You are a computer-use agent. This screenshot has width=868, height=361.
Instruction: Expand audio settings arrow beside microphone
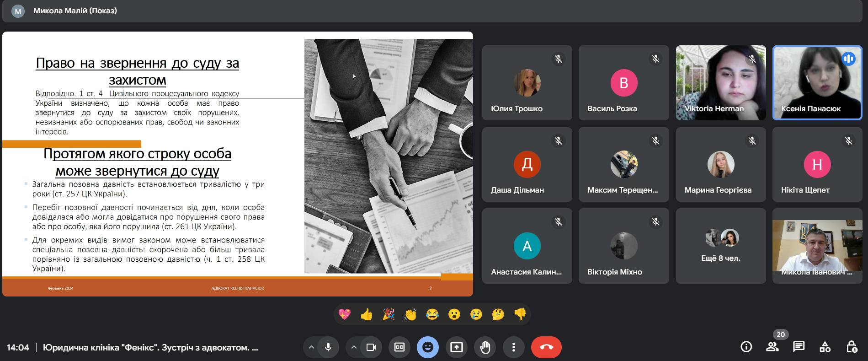tap(311, 347)
